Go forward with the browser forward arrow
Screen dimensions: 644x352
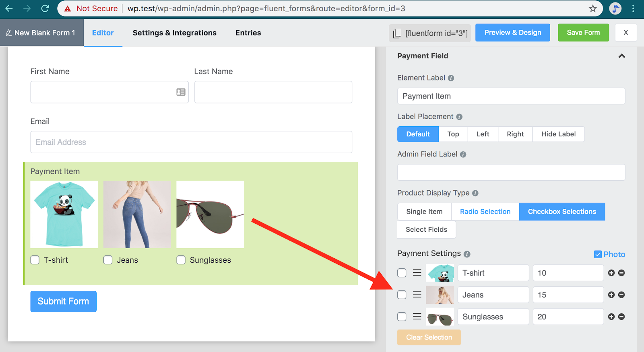coord(27,8)
